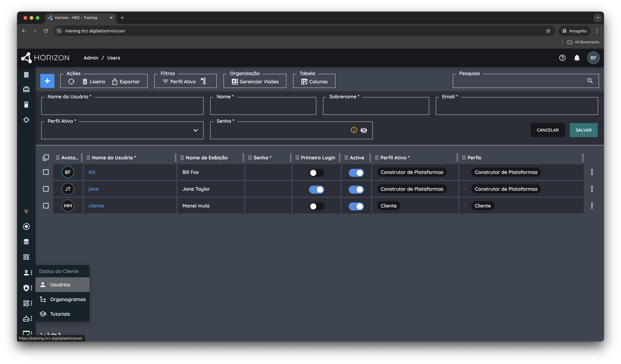
Task: View site information icon in the address bar
Action: [59, 31]
